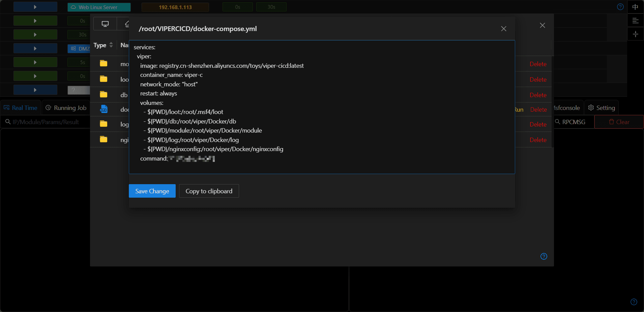Sort the file list by Type column
644x312 pixels.
pyautogui.click(x=103, y=45)
